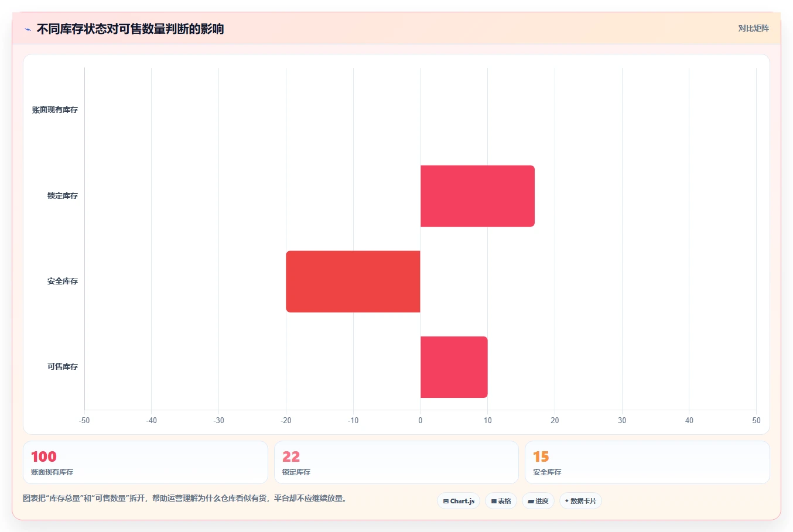The image size is (793, 532).
Task: Click the 安全库存 negative bar
Action: pos(353,282)
